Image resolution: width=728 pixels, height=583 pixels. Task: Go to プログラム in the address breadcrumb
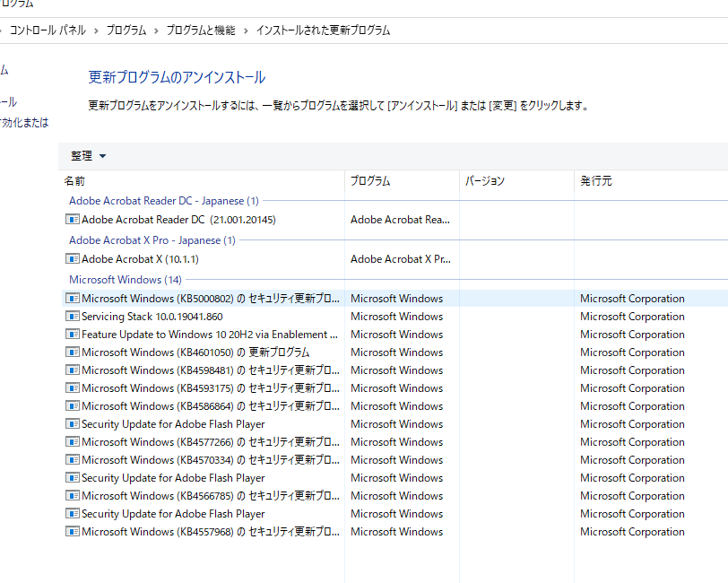point(126,30)
